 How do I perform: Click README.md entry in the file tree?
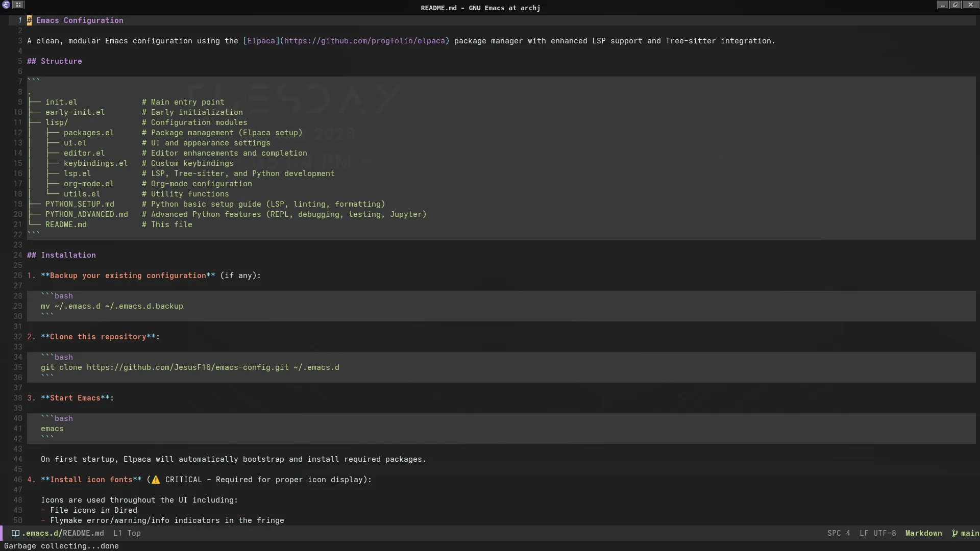click(66, 224)
